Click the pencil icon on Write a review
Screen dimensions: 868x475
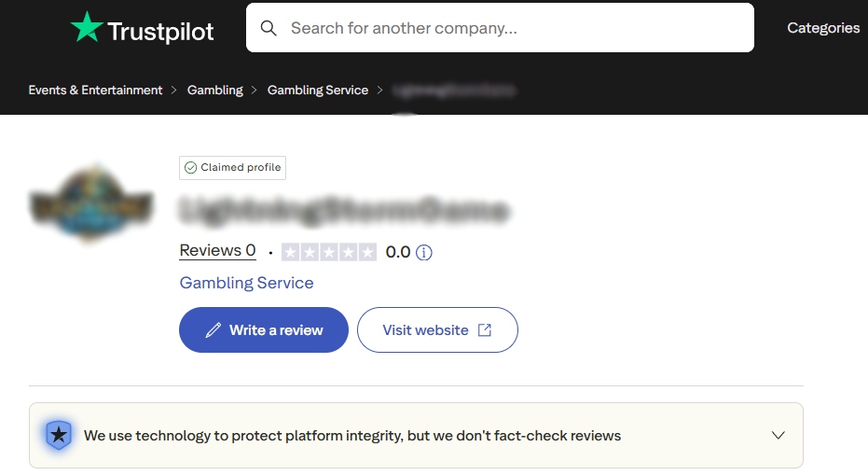tap(214, 330)
